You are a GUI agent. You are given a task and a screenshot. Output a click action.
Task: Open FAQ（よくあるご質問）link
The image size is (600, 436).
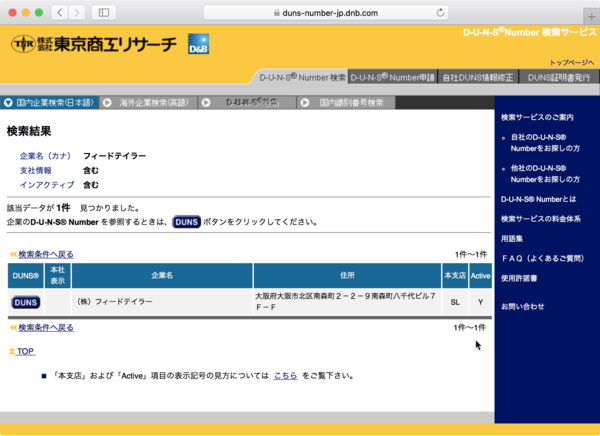pyautogui.click(x=543, y=259)
